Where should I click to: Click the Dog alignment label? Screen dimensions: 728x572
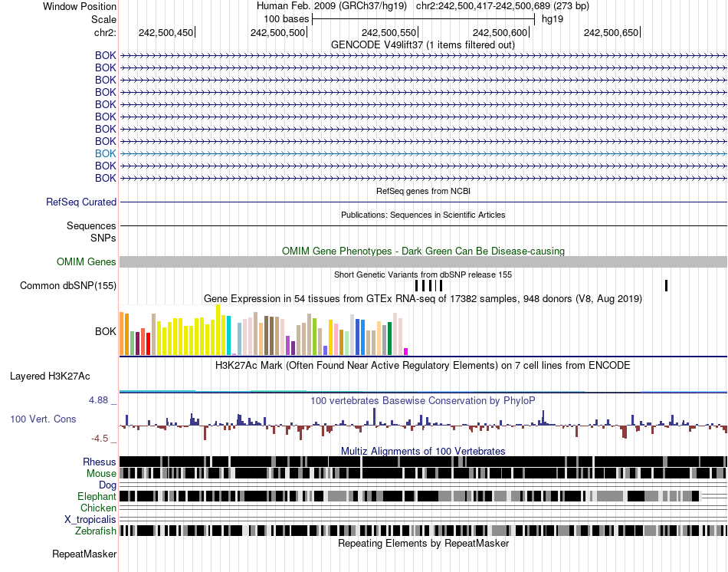point(108,485)
